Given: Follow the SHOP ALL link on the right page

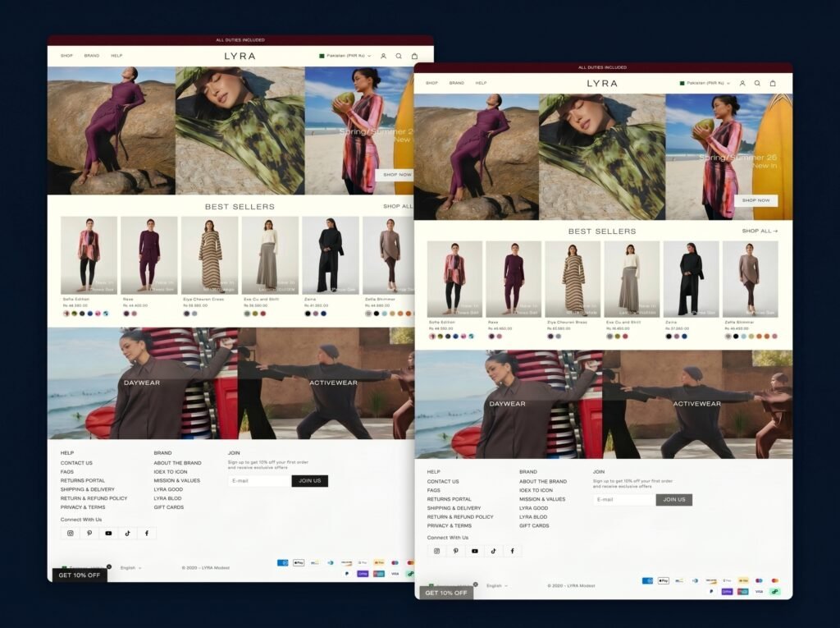Looking at the screenshot, I should [x=760, y=231].
